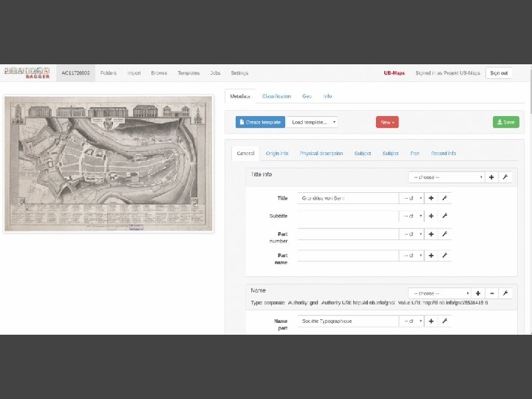Click the Create template button
532x399 pixels.
pyautogui.click(x=260, y=122)
